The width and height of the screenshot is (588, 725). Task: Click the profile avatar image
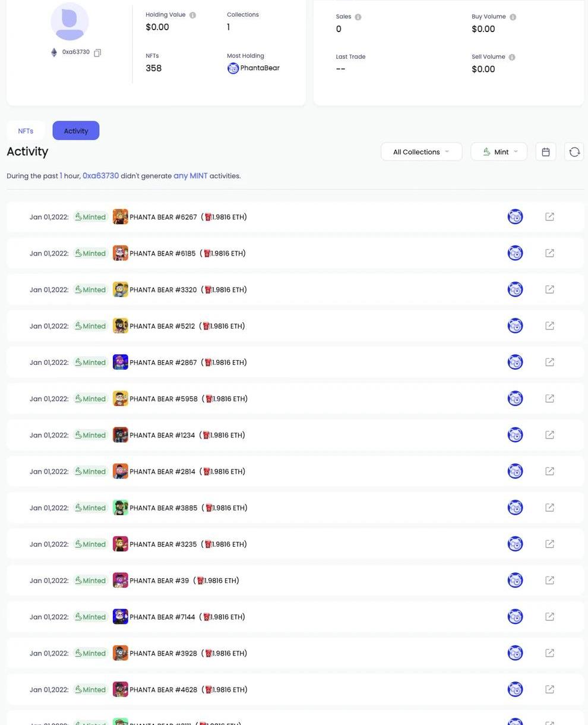coord(69,21)
